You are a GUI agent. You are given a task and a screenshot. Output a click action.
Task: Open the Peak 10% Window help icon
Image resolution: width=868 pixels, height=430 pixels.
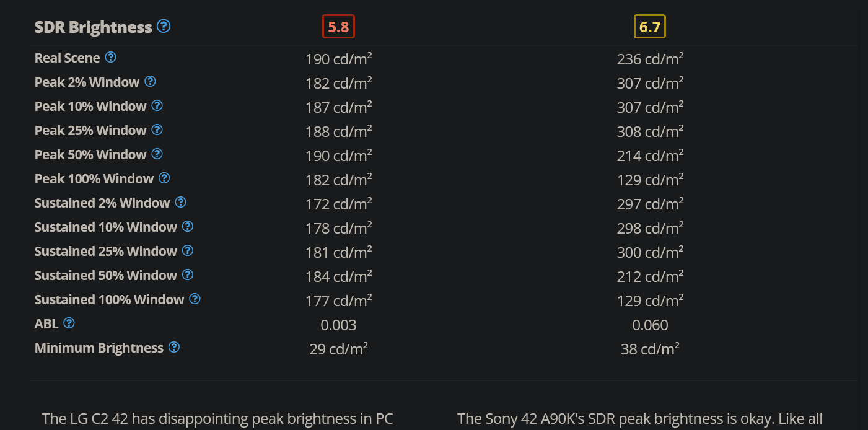coord(157,105)
